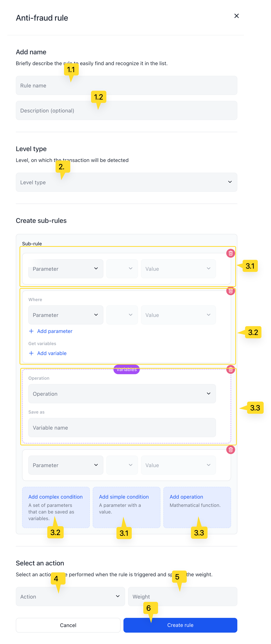Image resolution: width=271 pixels, height=644 pixels.
Task: Click the plus icon beside Add variable
Action: [x=31, y=353]
